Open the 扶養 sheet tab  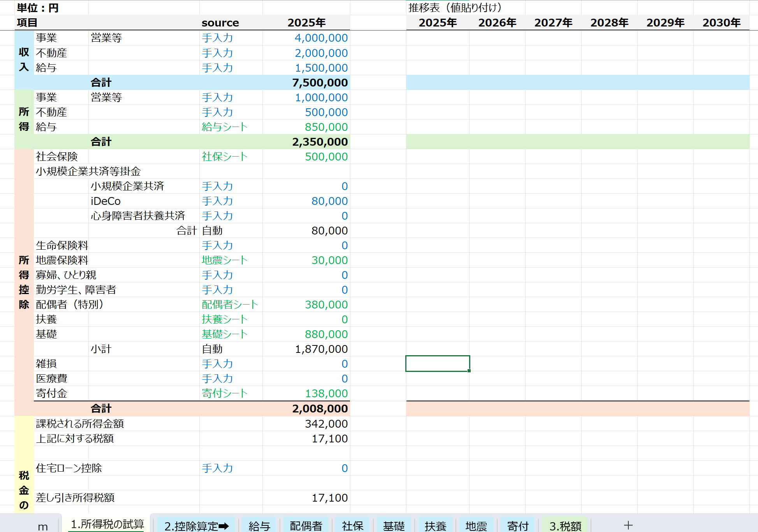pos(435,526)
